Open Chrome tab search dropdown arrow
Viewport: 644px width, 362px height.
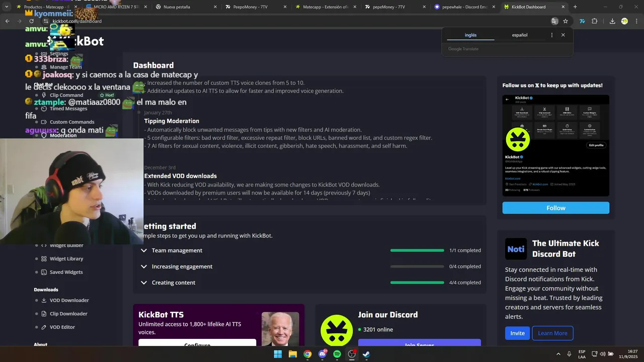coord(7,7)
